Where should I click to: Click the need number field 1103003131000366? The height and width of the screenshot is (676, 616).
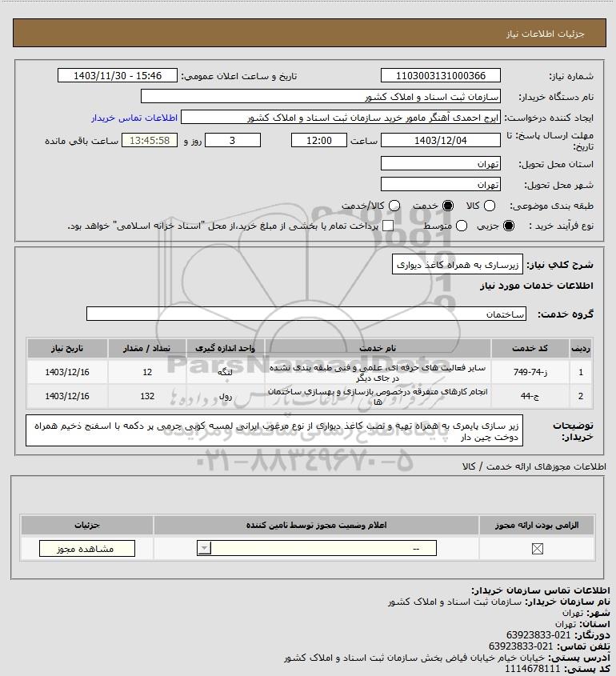(441, 75)
